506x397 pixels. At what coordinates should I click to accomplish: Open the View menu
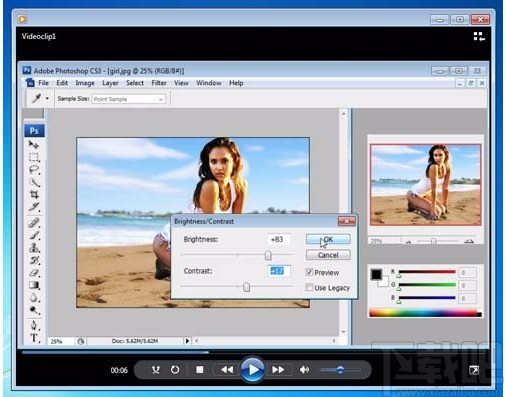point(181,83)
